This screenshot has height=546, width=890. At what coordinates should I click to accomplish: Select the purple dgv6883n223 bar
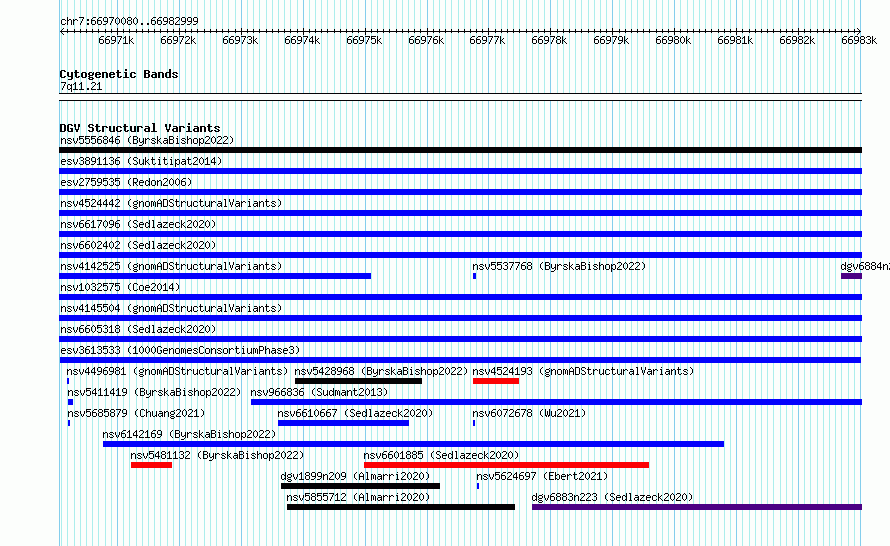697,507
